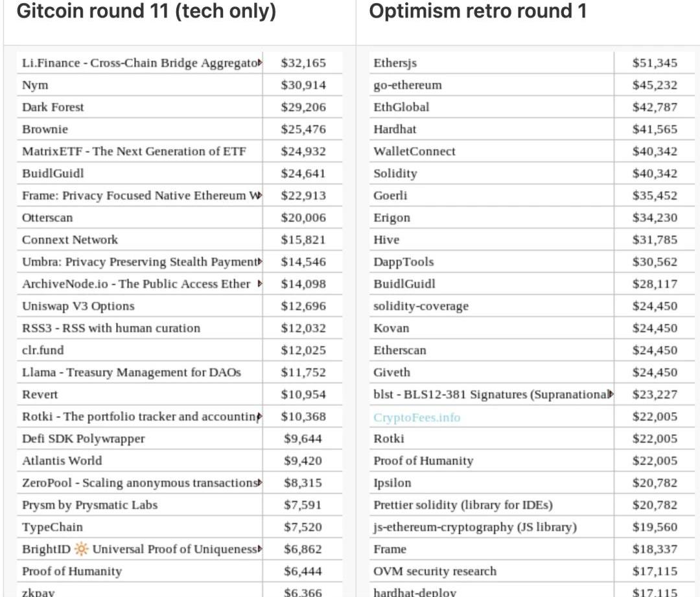Select the Gitcoin round 11 heading
Viewport: 700px width, 597px height.
pyautogui.click(x=146, y=11)
